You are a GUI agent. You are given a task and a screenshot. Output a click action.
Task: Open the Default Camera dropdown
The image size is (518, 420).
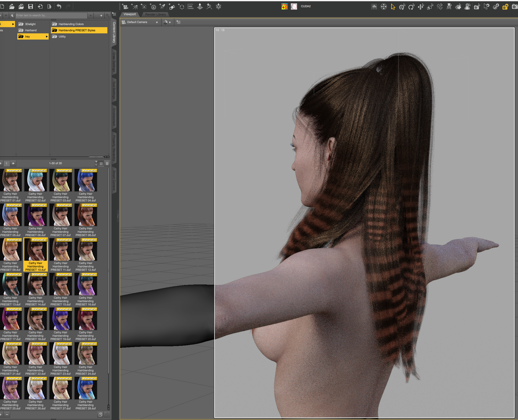pyautogui.click(x=140, y=22)
